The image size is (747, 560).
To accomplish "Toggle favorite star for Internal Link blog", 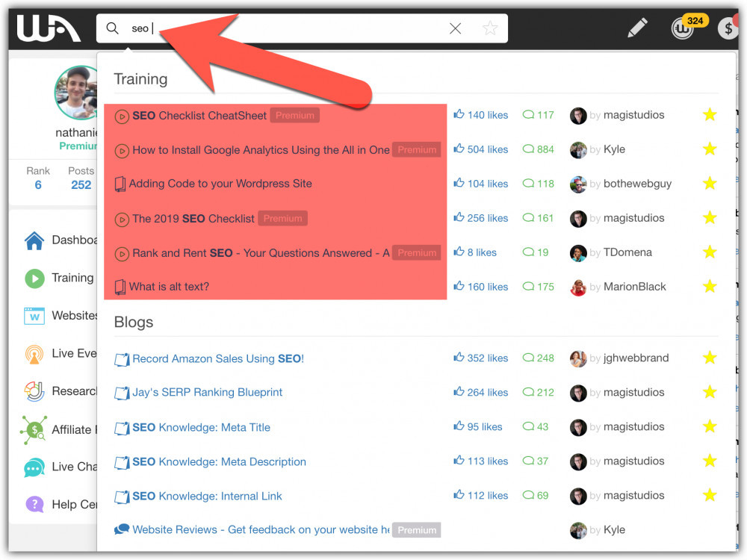I will click(x=710, y=495).
